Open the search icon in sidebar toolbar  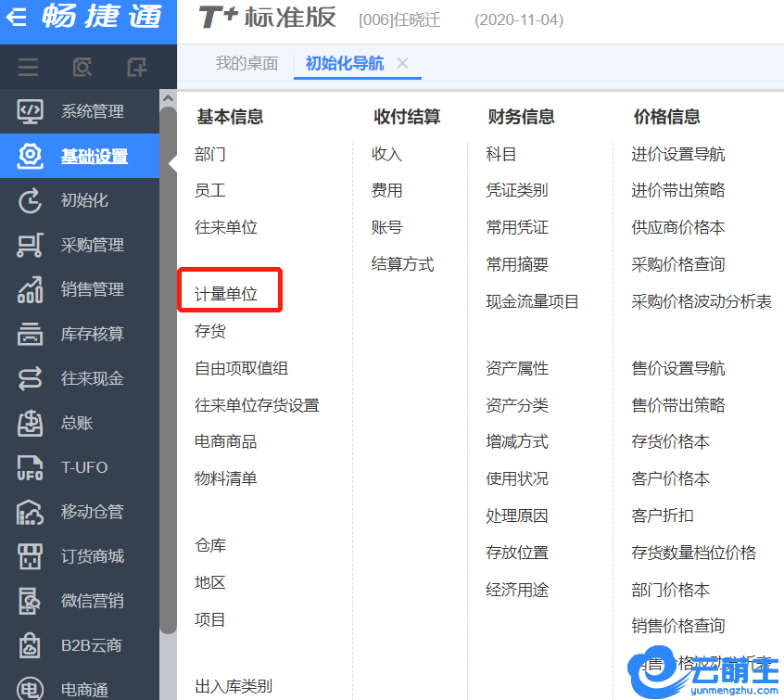click(82, 68)
